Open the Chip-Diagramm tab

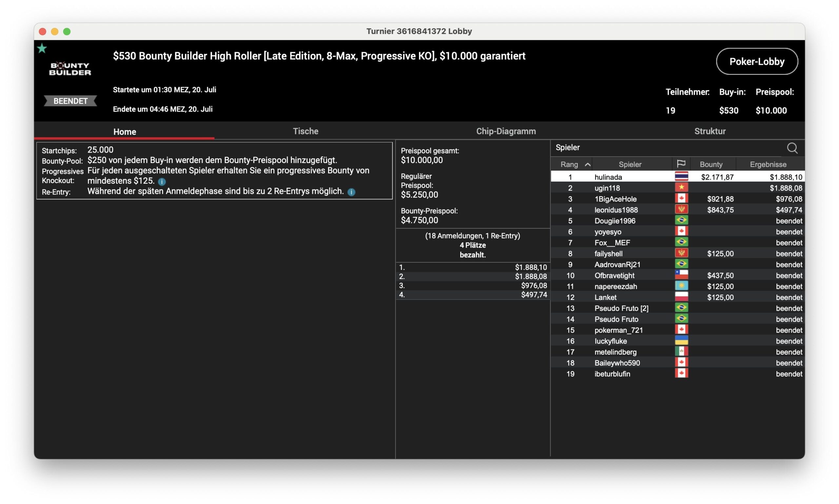point(506,131)
